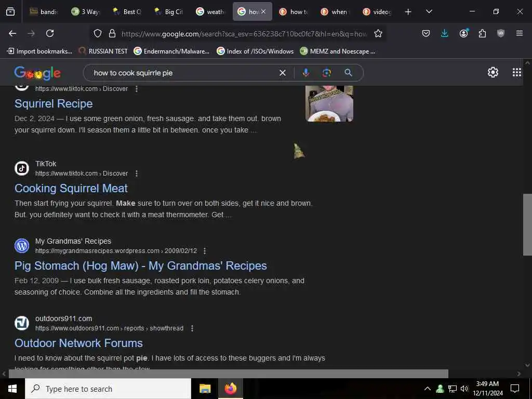
Task: Click the green user tray icon
Action: click(x=440, y=389)
